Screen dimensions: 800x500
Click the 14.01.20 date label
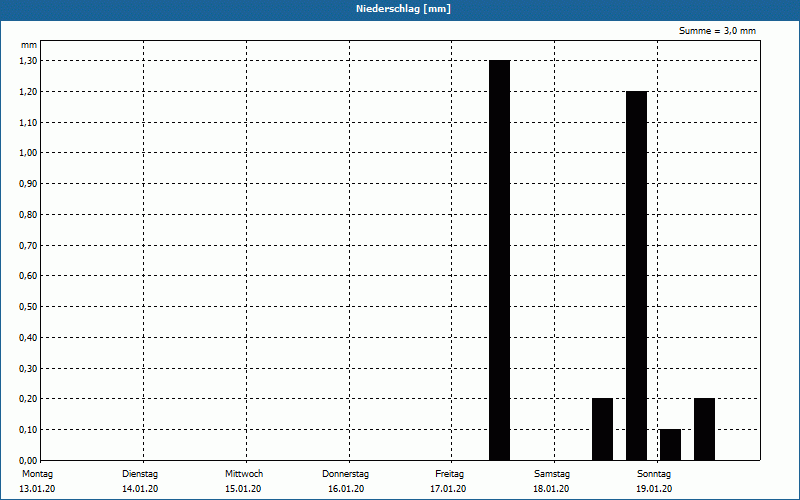tap(140, 489)
